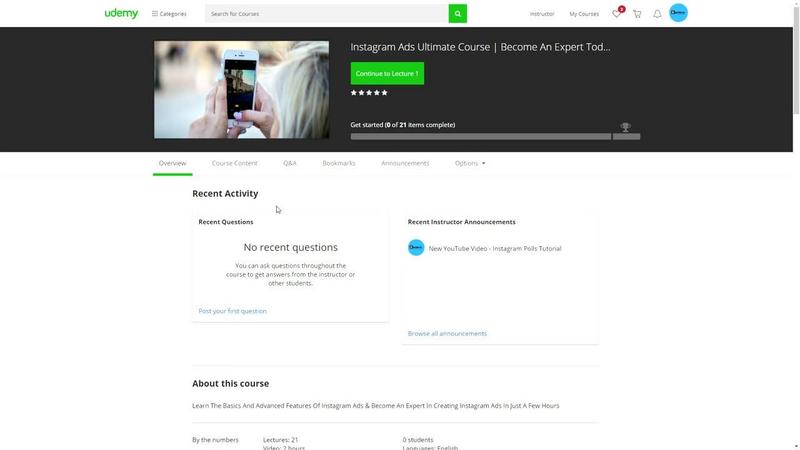Click the 0 students text
Image resolution: width=800 pixels, height=450 pixels.
418,440
